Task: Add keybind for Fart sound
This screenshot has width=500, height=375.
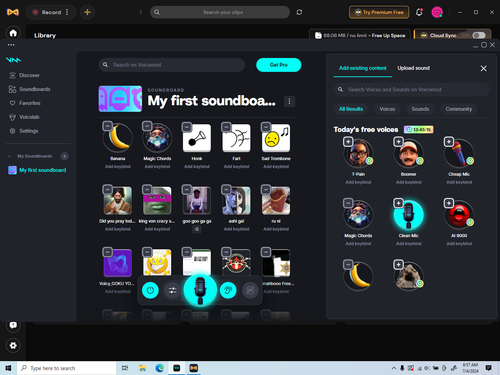Action: pyautogui.click(x=236, y=167)
